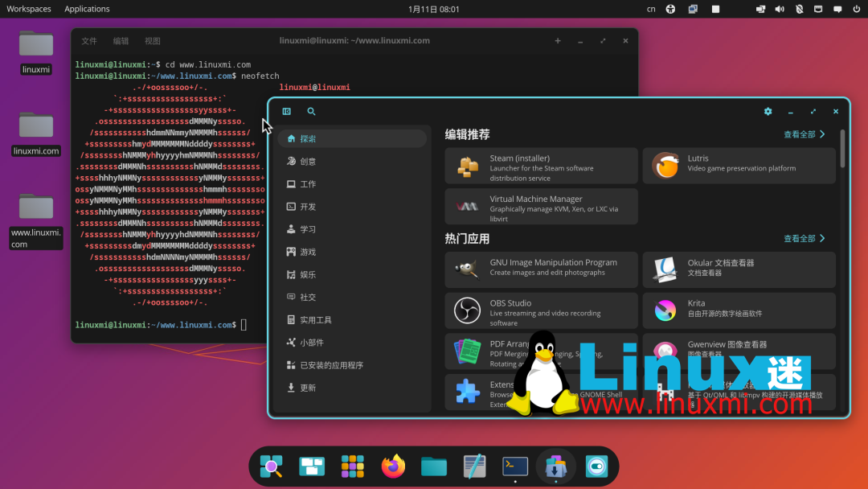
Task: Open the Lutris app listing
Action: pos(739,165)
